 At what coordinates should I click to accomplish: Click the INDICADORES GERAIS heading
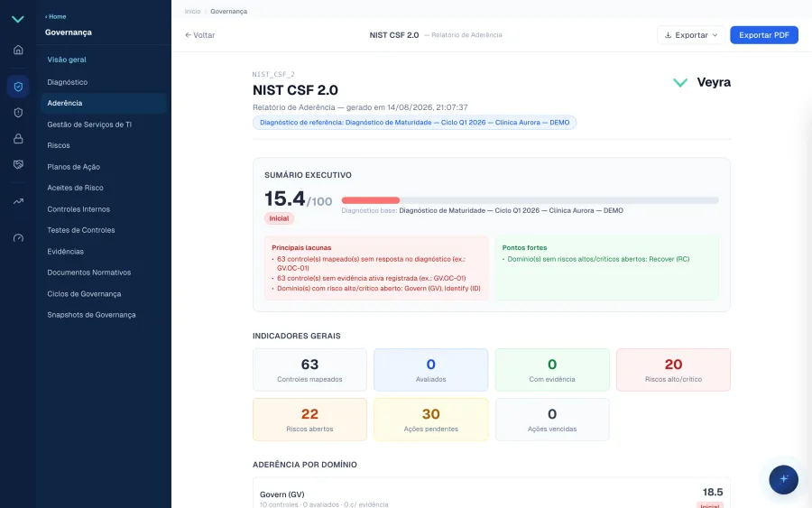click(x=297, y=336)
